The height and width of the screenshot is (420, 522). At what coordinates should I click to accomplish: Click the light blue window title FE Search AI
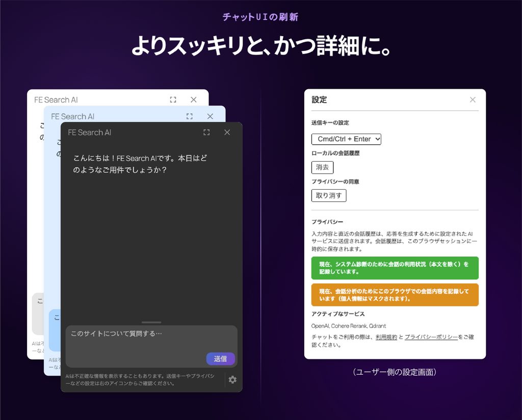[72, 117]
